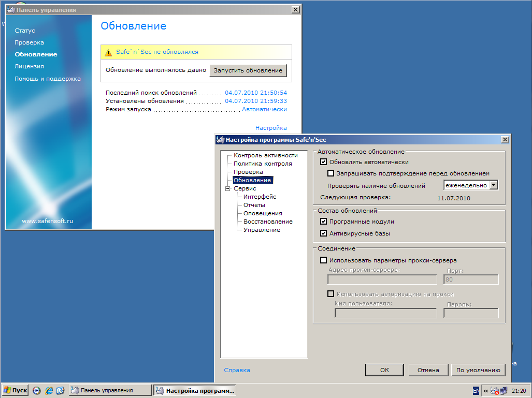Click the third quick launch icon by Internet Explorer

tap(61, 391)
